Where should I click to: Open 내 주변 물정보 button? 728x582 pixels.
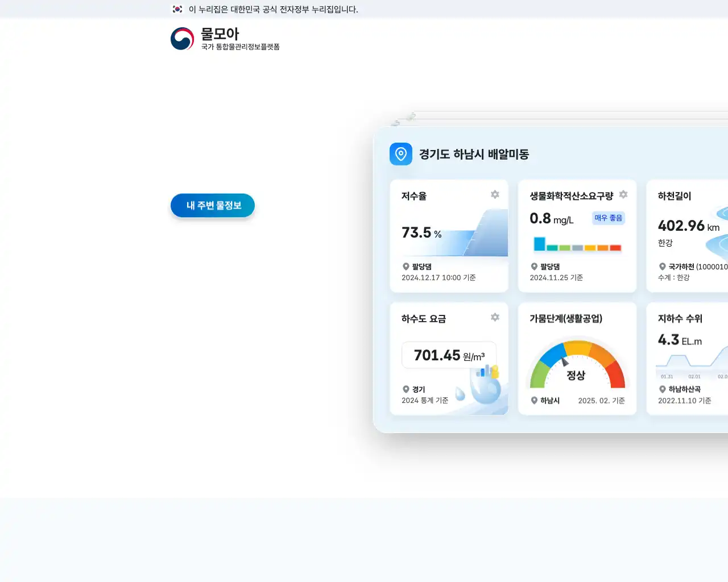[x=213, y=205]
